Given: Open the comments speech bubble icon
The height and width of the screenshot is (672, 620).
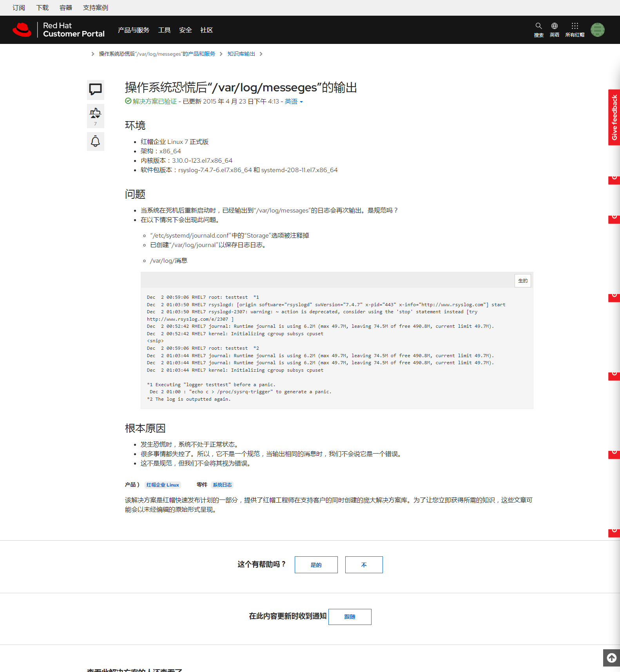Looking at the screenshot, I should (95, 89).
